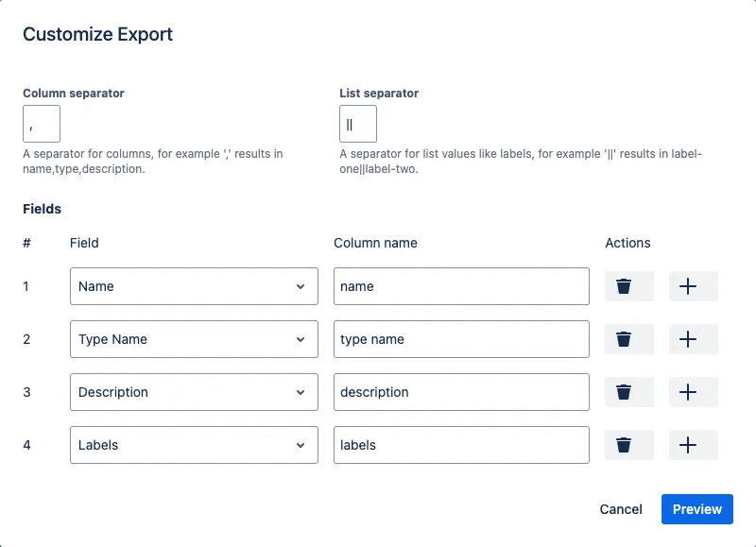
Task: Open the Description field dropdown
Action: click(194, 392)
